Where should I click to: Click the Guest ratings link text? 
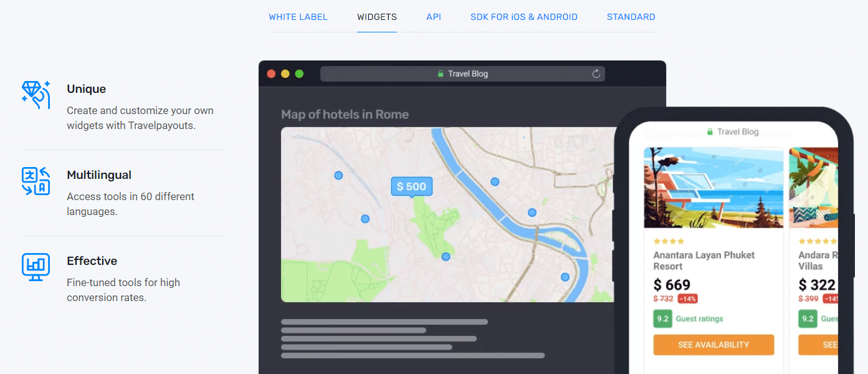coord(699,319)
